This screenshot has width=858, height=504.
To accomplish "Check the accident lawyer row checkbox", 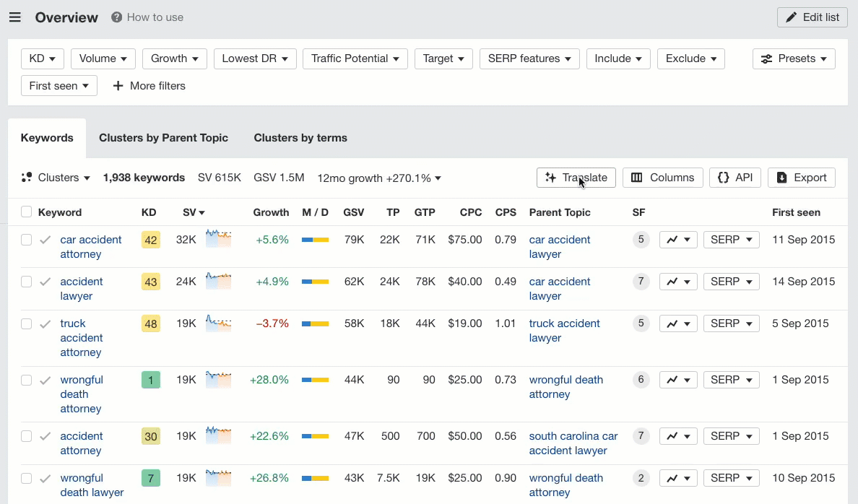I will 26,282.
